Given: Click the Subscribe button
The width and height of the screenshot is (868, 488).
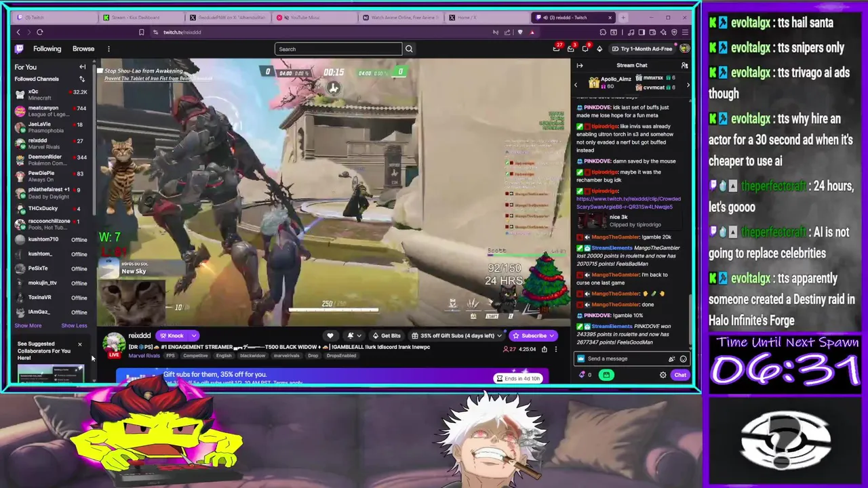Looking at the screenshot, I should pyautogui.click(x=530, y=335).
